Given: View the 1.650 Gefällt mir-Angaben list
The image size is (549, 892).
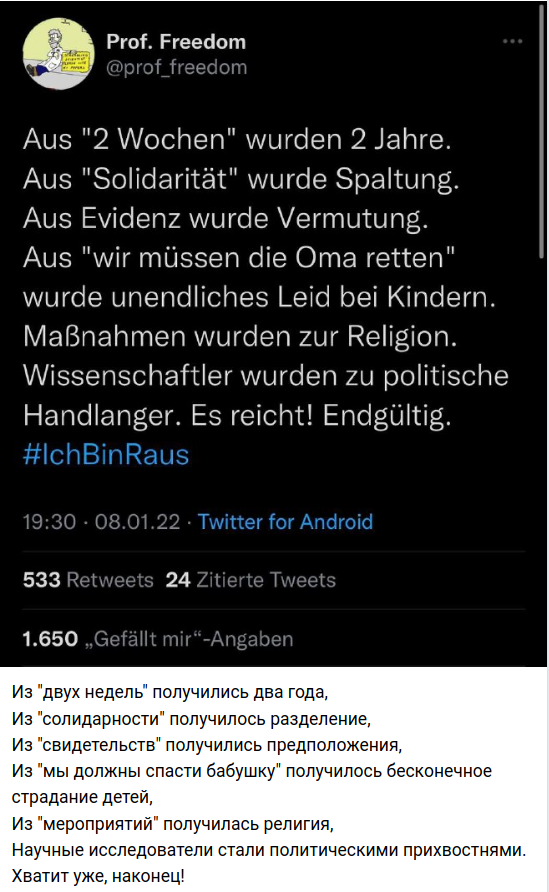Looking at the screenshot, I should click(x=158, y=639).
